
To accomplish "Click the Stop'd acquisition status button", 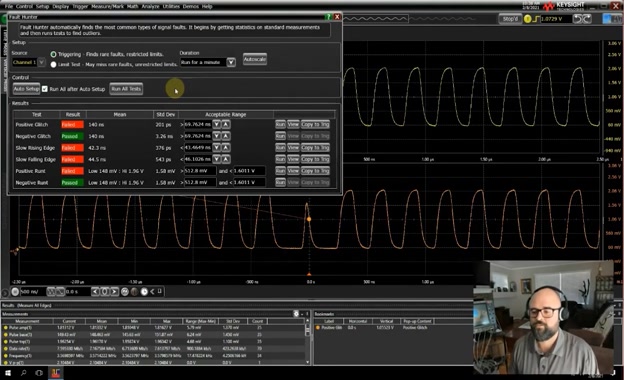I will coord(510,19).
